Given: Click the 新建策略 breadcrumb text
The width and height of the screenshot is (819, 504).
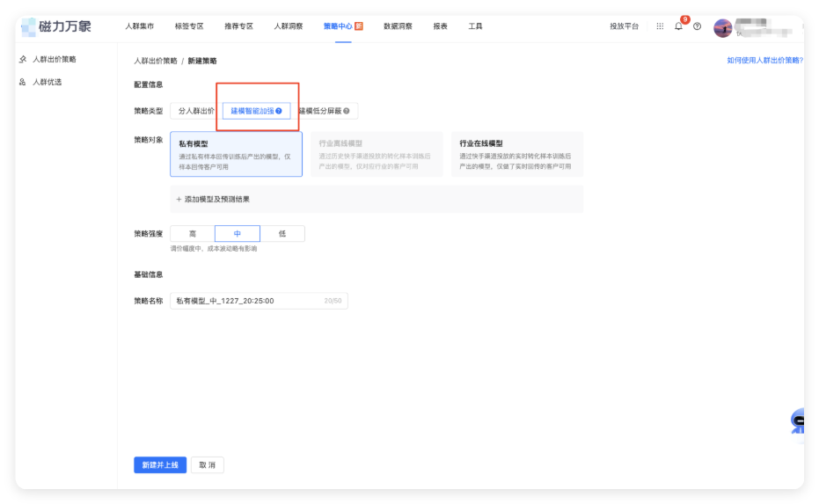Looking at the screenshot, I should point(202,61).
